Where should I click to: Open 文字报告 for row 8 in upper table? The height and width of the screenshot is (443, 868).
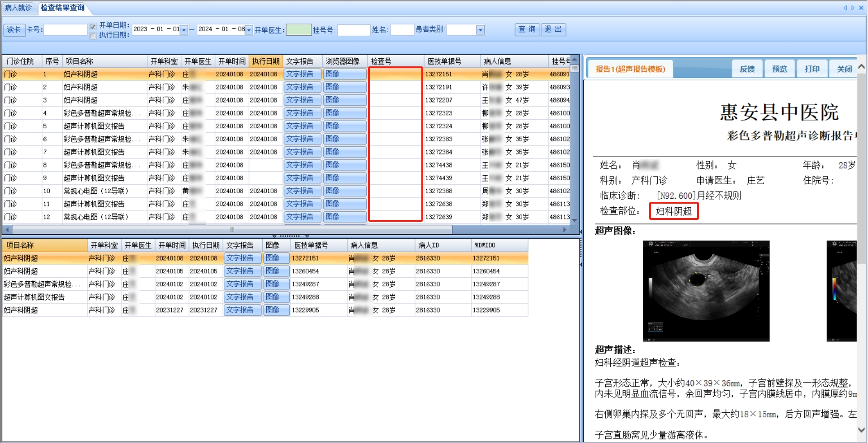[302, 165]
